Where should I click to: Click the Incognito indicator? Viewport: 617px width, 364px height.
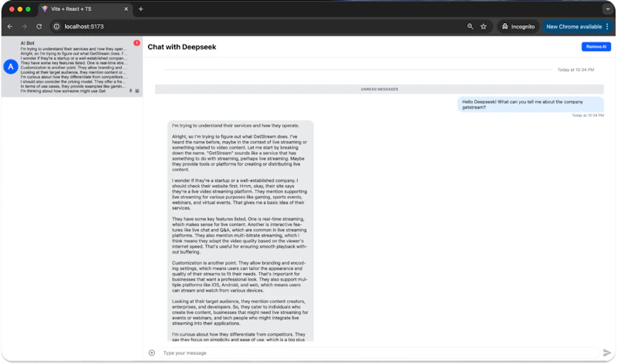518,26
